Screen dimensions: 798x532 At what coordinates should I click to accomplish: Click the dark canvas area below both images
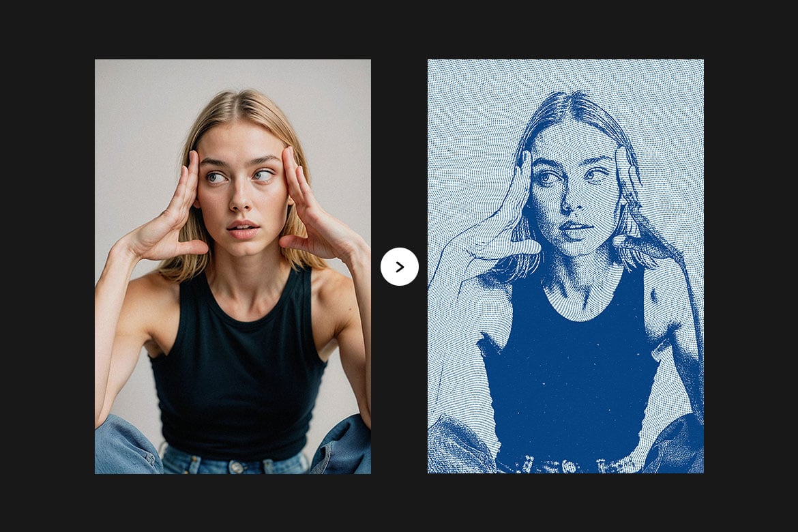399,503
